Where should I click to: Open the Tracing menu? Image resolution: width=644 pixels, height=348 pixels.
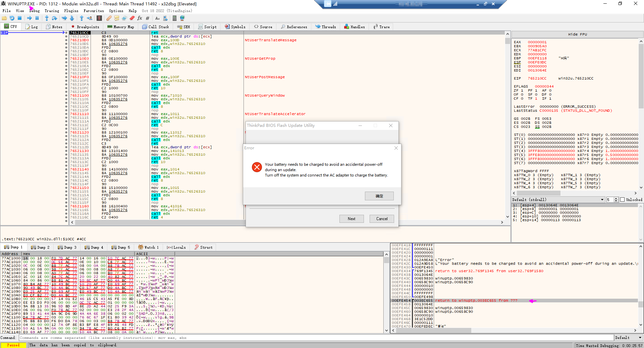pyautogui.click(x=52, y=11)
